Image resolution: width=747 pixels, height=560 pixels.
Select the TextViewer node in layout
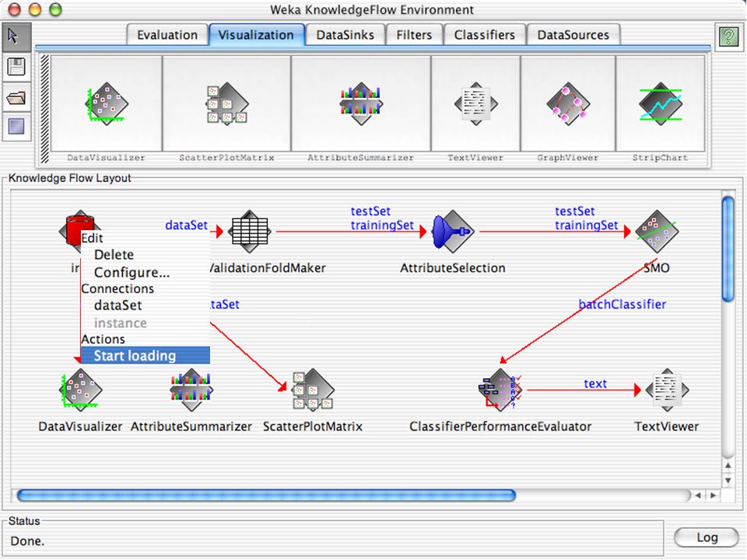point(667,390)
